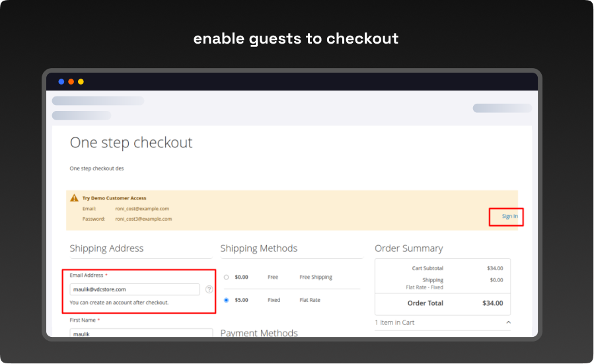
Task: Click the longer placeholder bar at top left
Action: click(98, 101)
